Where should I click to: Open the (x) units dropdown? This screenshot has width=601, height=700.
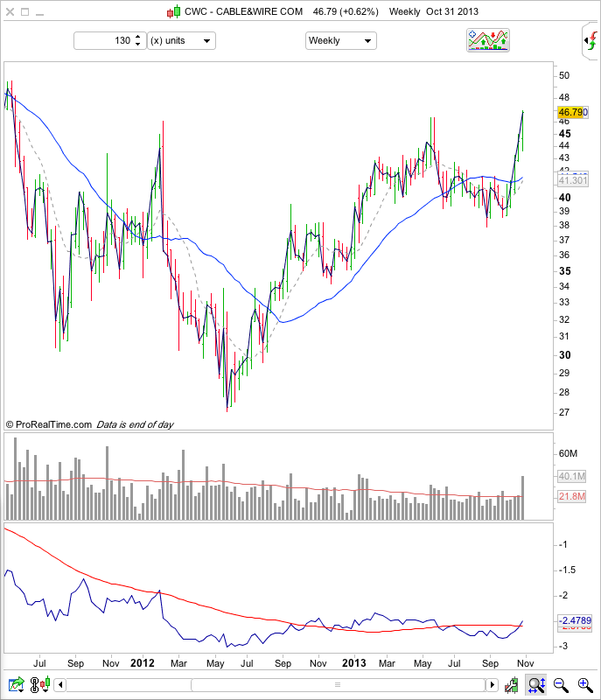[182, 40]
